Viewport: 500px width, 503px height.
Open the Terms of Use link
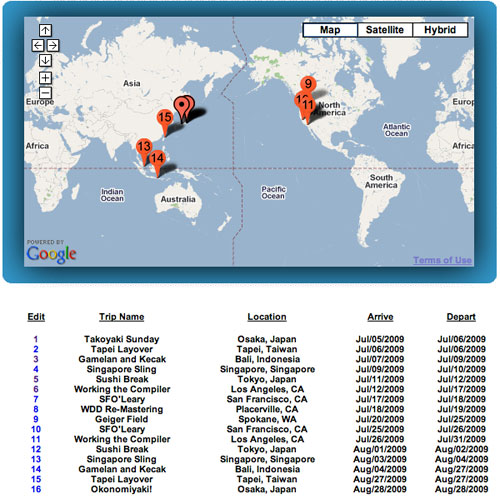[442, 260]
